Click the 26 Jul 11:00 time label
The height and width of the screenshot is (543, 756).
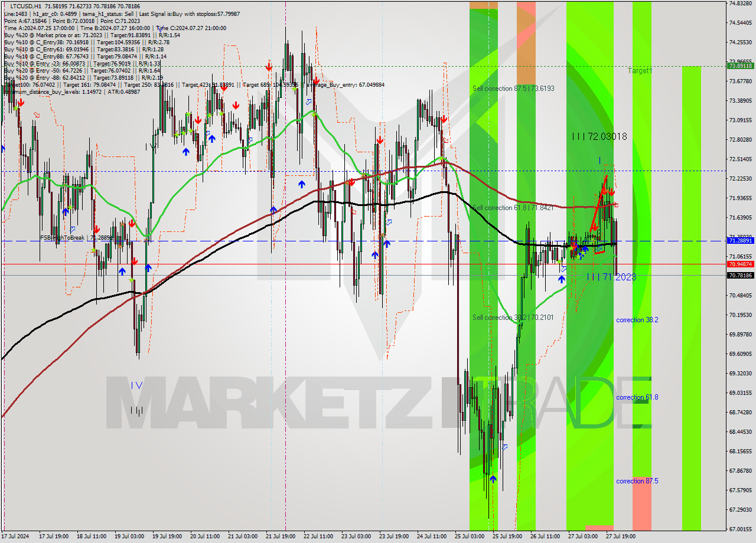point(545,537)
